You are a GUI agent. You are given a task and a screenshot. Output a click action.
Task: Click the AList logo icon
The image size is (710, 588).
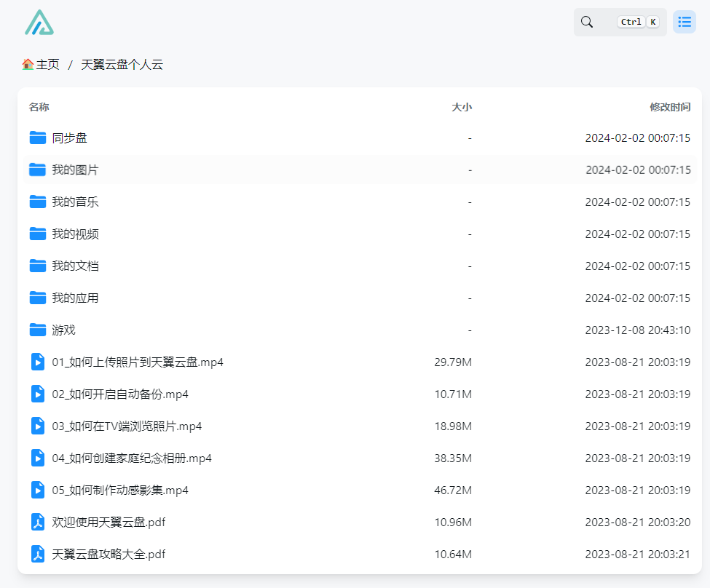pos(39,23)
